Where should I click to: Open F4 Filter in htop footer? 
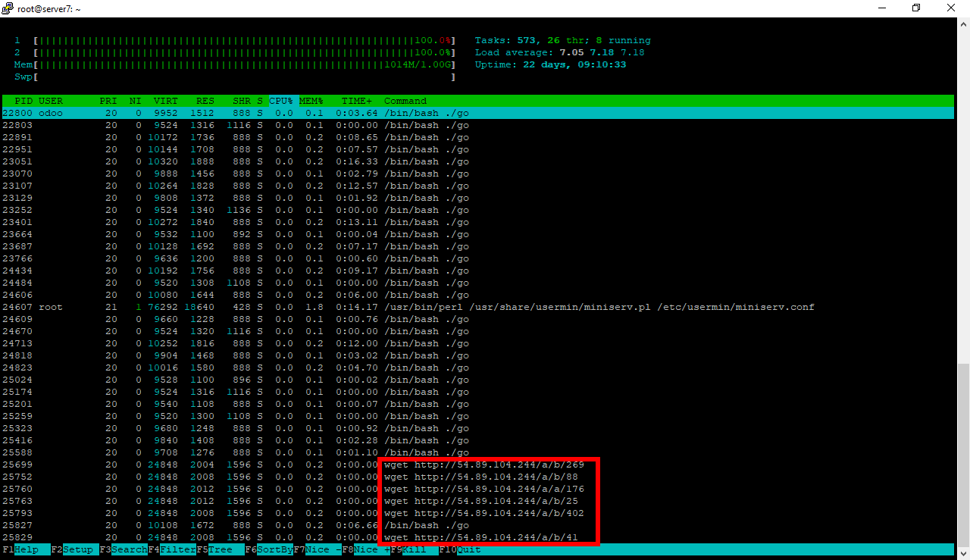coord(172,549)
